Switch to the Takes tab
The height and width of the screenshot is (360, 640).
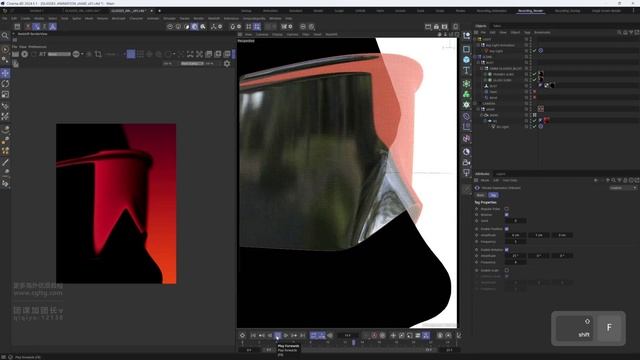(497, 26)
